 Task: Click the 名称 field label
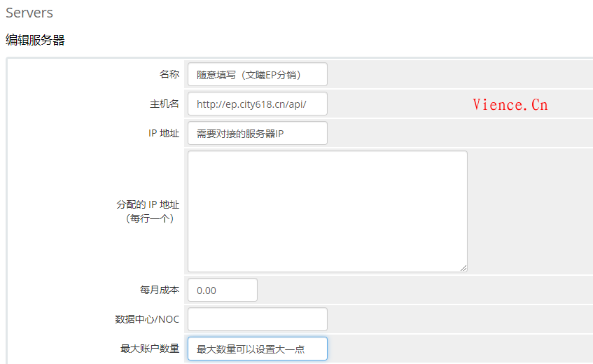(x=169, y=74)
